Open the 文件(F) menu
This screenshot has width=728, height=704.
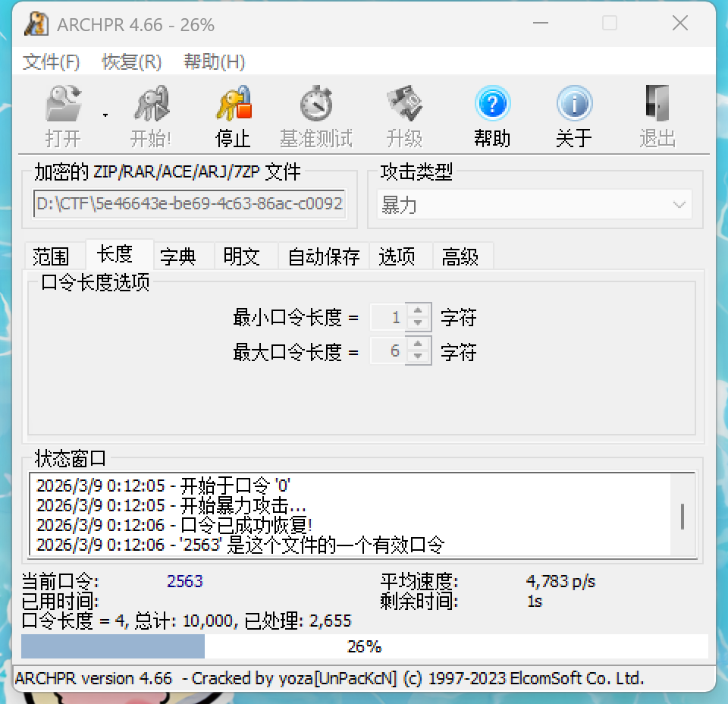tap(50, 62)
